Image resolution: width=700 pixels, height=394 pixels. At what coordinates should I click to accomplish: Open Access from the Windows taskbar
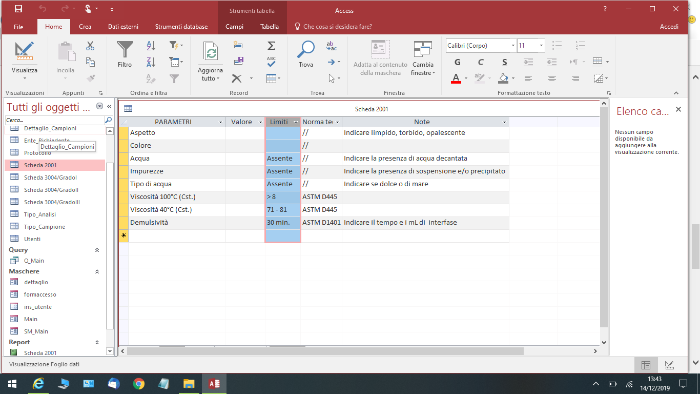tap(214, 384)
